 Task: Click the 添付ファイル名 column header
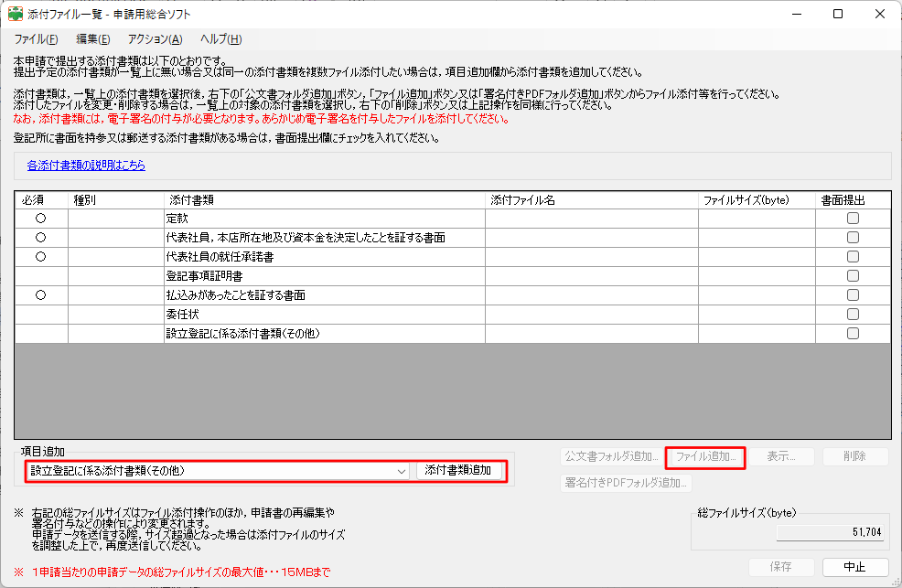591,199
